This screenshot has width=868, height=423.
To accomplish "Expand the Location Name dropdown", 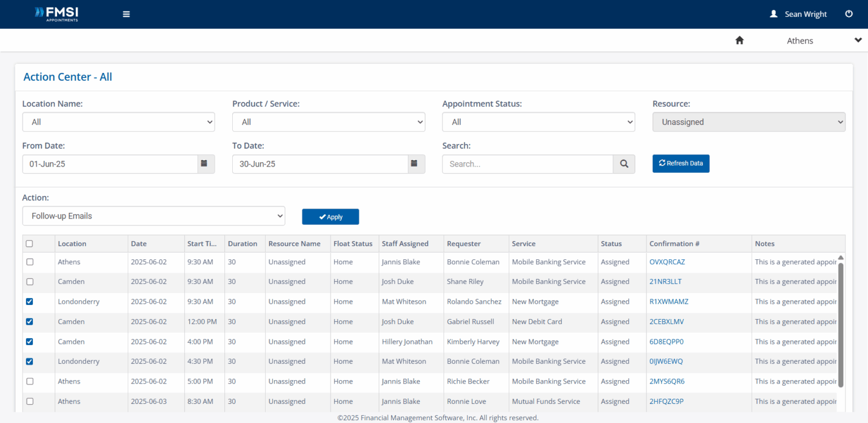I will tap(118, 122).
